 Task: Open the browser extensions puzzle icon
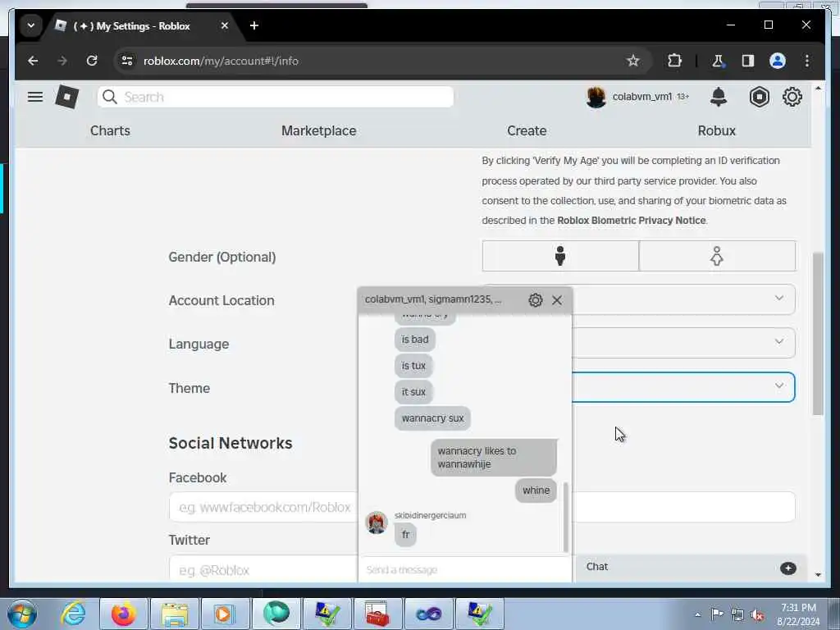(674, 61)
